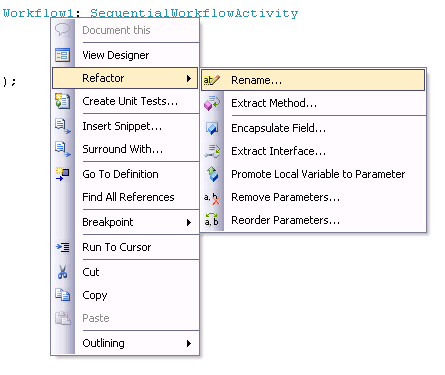Click the Copy pages icon
This screenshot has height=375, width=445.
pos(62,295)
